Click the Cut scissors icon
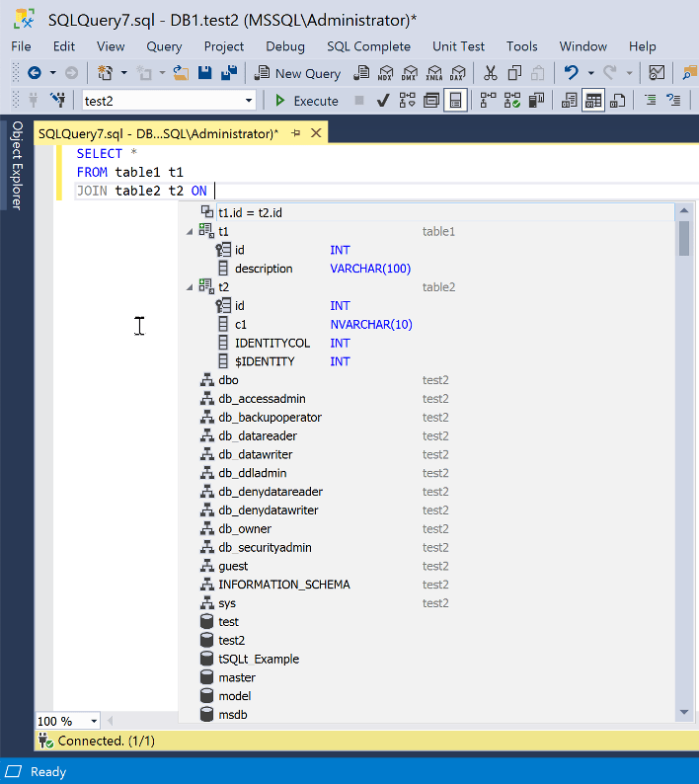The height and width of the screenshot is (784, 699). click(x=491, y=73)
